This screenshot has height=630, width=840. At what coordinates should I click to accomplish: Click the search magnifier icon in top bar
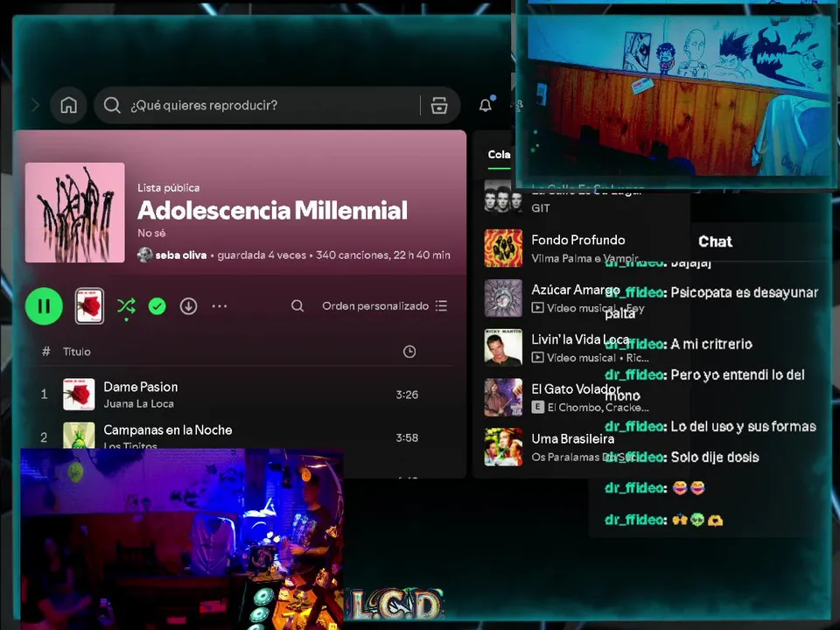click(112, 105)
